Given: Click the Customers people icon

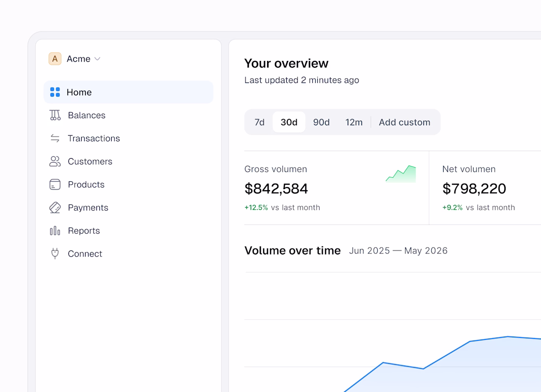Looking at the screenshot, I should [55, 161].
